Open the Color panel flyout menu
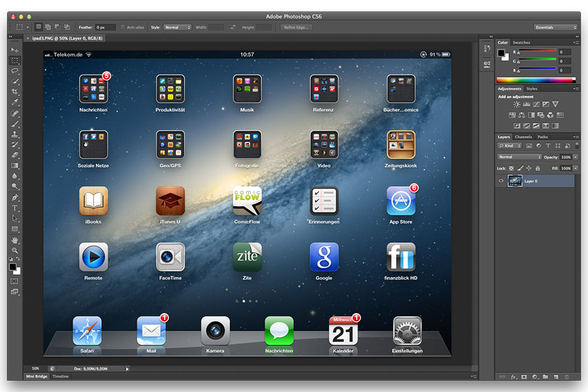The image size is (588, 392). pyautogui.click(x=576, y=42)
